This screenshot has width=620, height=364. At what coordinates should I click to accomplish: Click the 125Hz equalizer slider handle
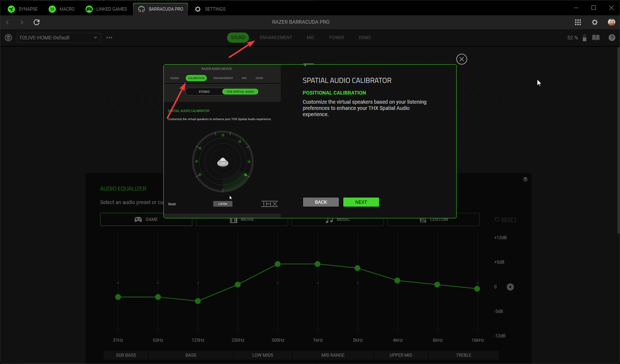198,301
